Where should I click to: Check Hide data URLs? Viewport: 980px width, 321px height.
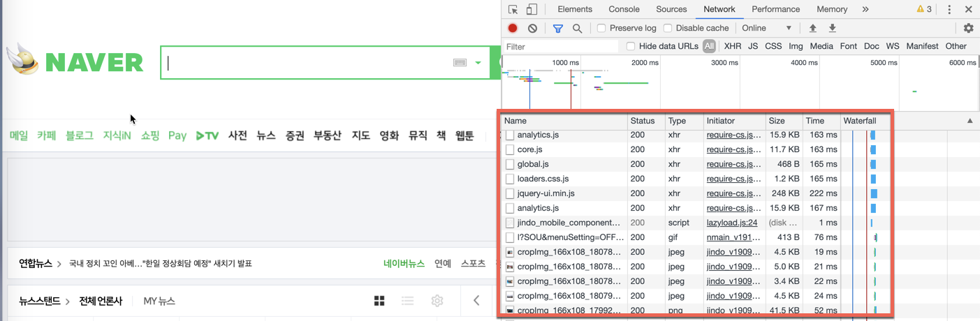tap(631, 46)
